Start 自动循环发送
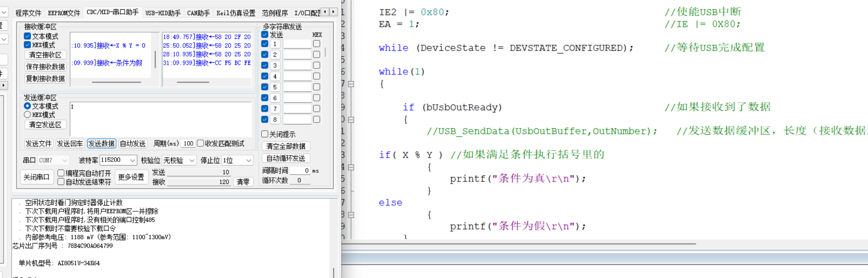 point(286,158)
